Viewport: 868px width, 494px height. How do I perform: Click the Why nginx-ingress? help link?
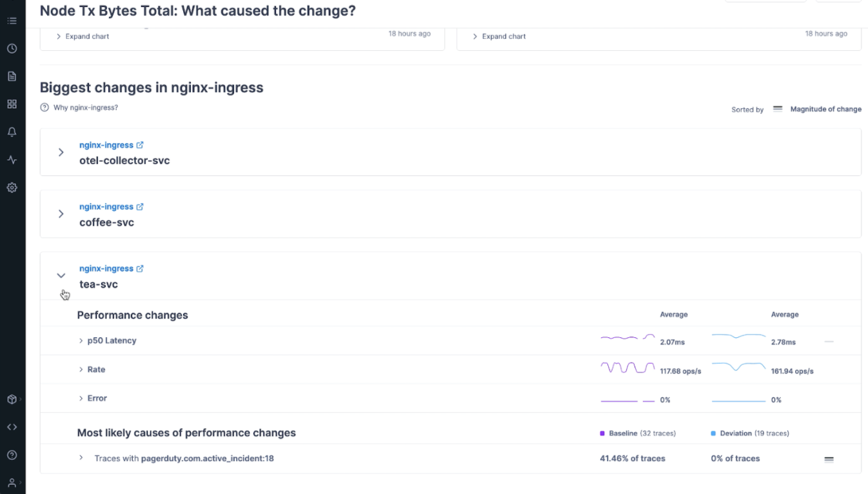click(85, 108)
